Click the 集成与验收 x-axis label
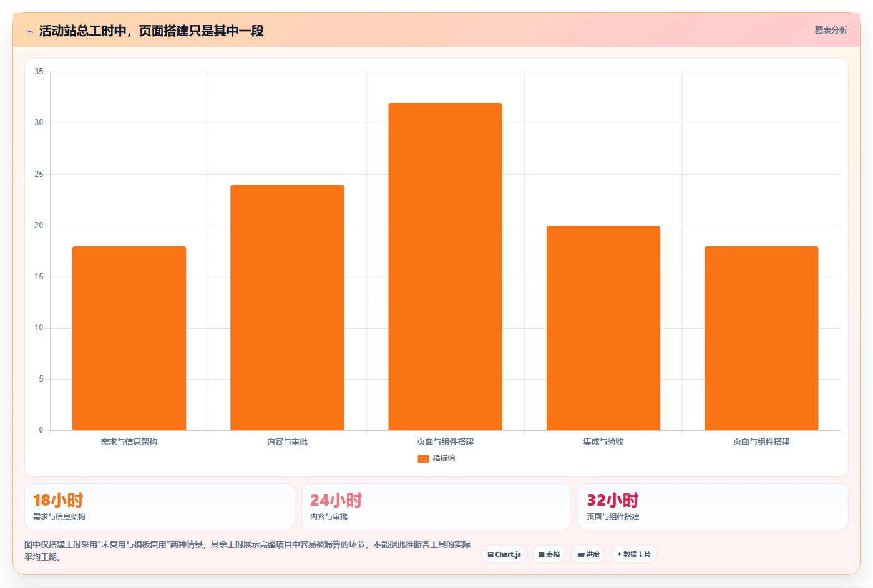Screen dimensions: 873x588 pos(603,441)
